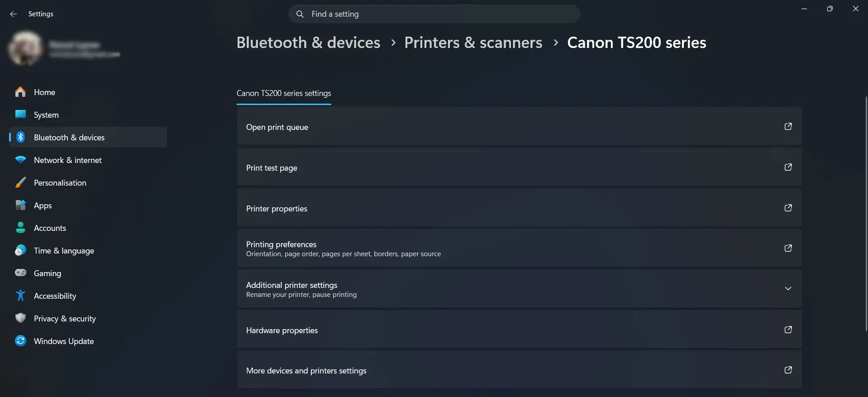Expand Additional printer settings
Viewport: 868px width, 397px height.
point(788,288)
